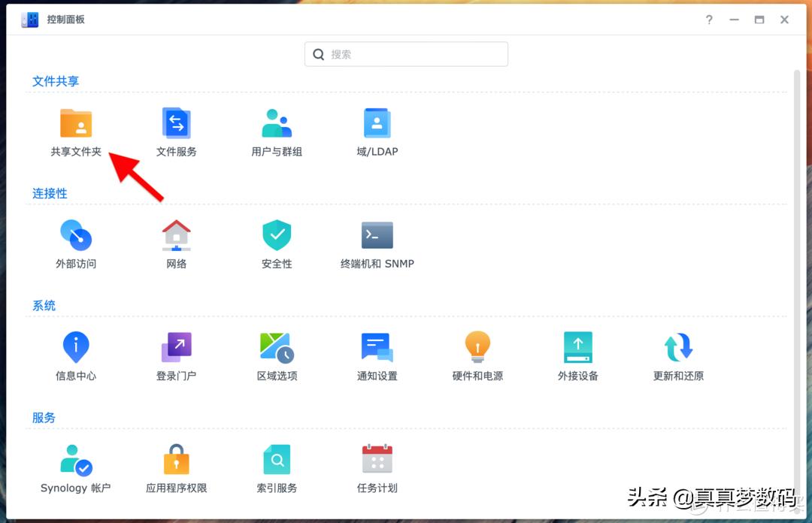The width and height of the screenshot is (812, 523).
Task: Open 域/LDAP configuration
Action: click(376, 129)
